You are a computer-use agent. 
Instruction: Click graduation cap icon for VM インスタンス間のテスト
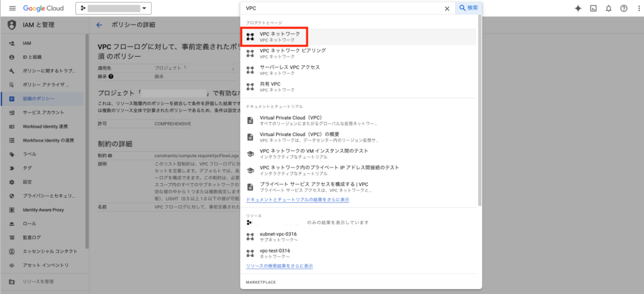pos(250,154)
